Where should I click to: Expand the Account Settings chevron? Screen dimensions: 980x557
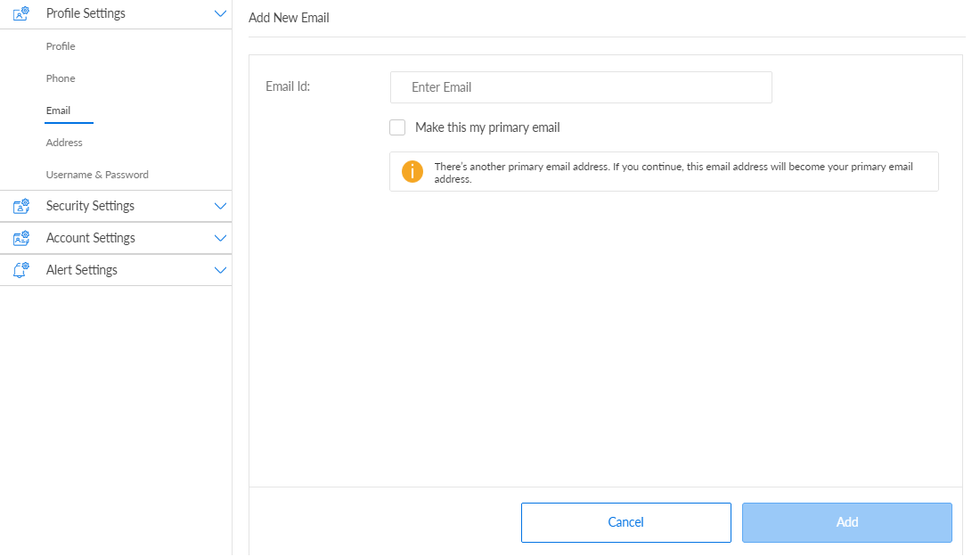click(x=221, y=238)
